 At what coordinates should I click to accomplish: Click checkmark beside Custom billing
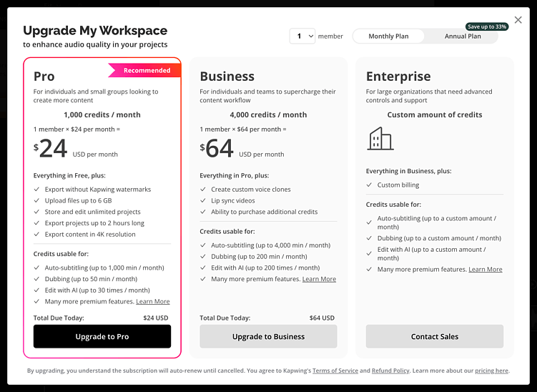[x=369, y=185]
